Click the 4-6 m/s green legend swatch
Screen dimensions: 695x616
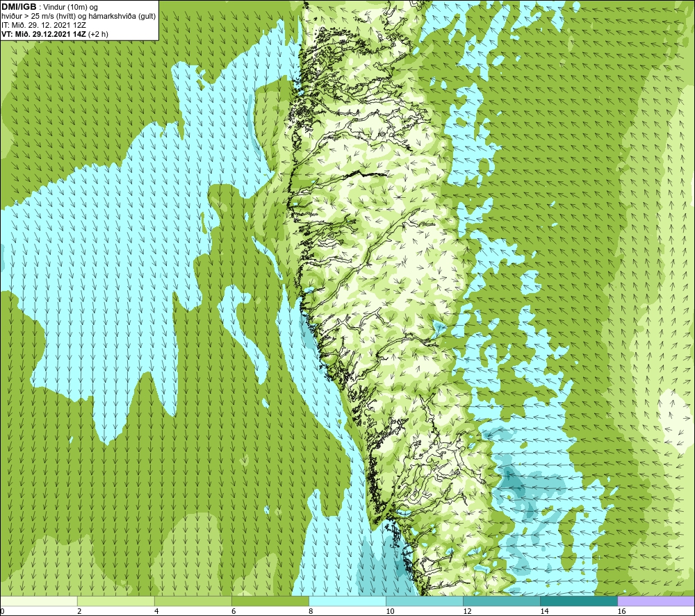tap(193, 601)
